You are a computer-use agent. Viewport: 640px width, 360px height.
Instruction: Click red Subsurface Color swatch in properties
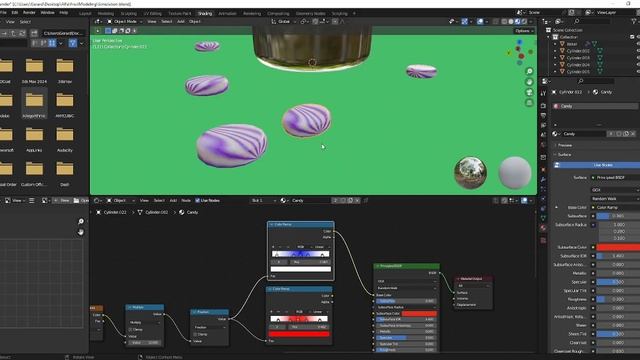click(x=618, y=247)
